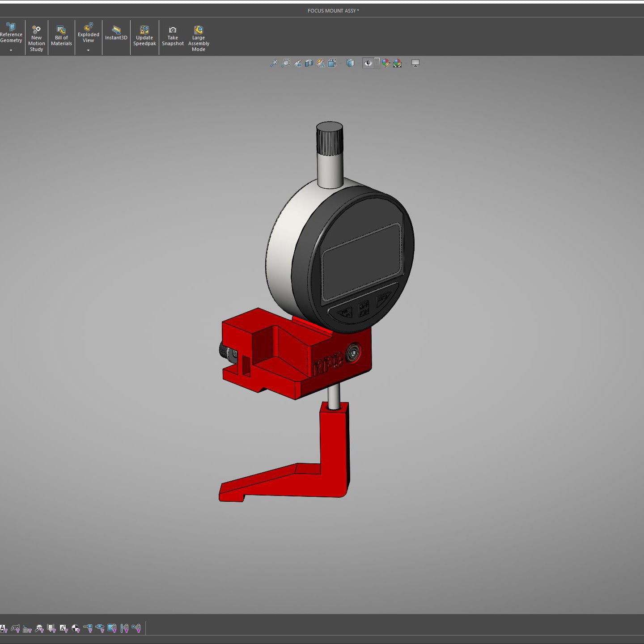Return to the Previous View

297,63
